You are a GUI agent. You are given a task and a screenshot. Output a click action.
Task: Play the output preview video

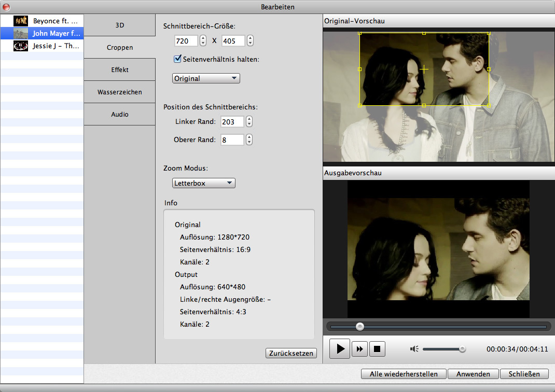[340, 349]
